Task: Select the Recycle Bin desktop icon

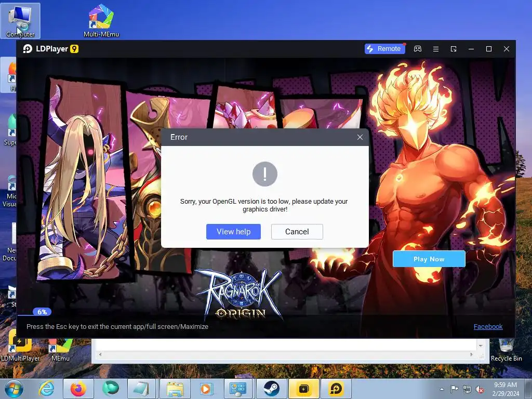Action: (506, 350)
